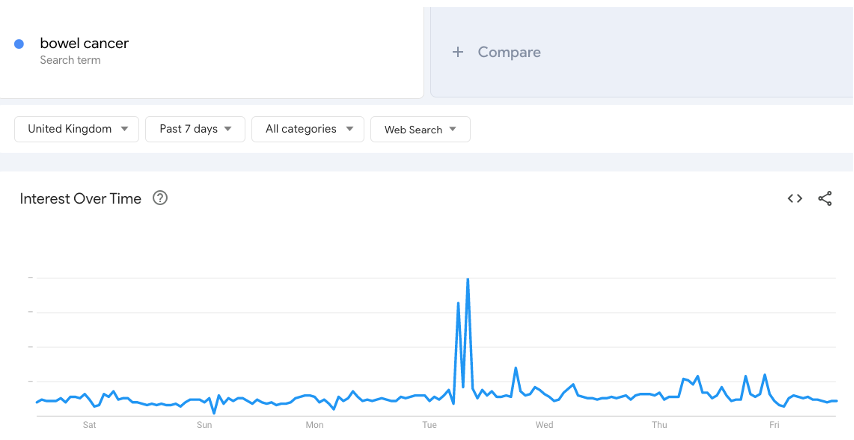
Task: Change the Web Search type dropdown
Action: click(420, 129)
